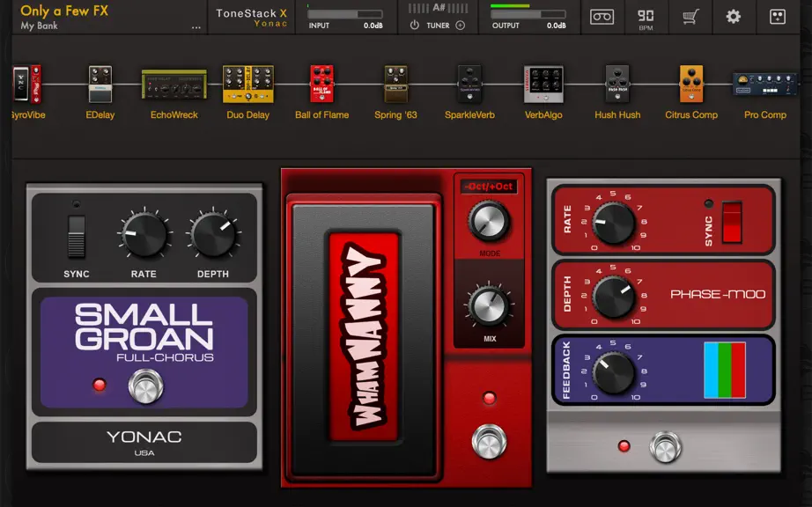Screen dimensions: 812x507
Task: Click the PHASE-MOO name text
Action: click(x=718, y=294)
